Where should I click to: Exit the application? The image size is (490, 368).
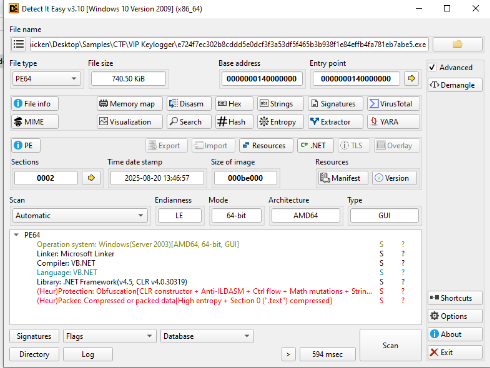(455, 352)
